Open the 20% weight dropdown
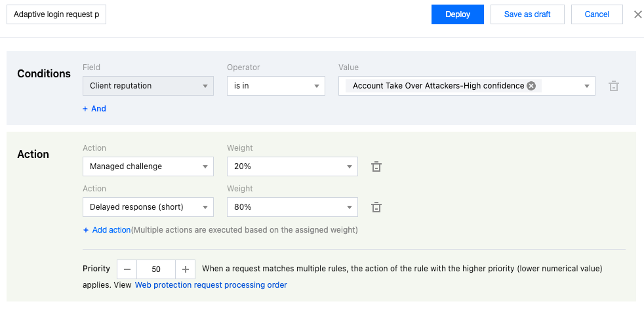The width and height of the screenshot is (644, 310). point(292,166)
